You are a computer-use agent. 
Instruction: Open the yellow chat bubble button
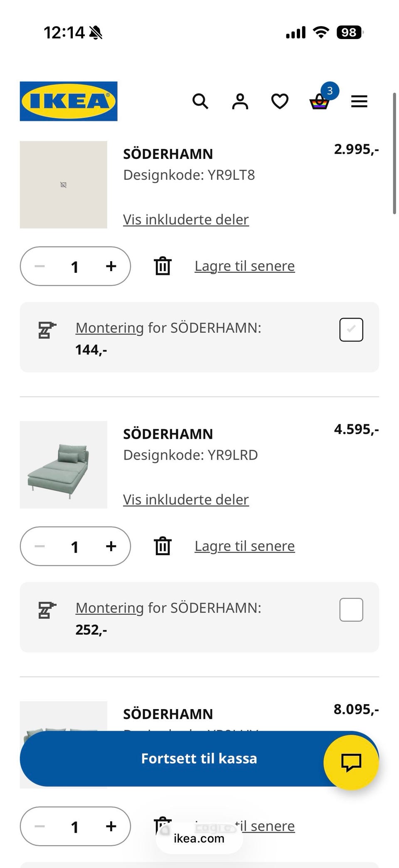351,762
